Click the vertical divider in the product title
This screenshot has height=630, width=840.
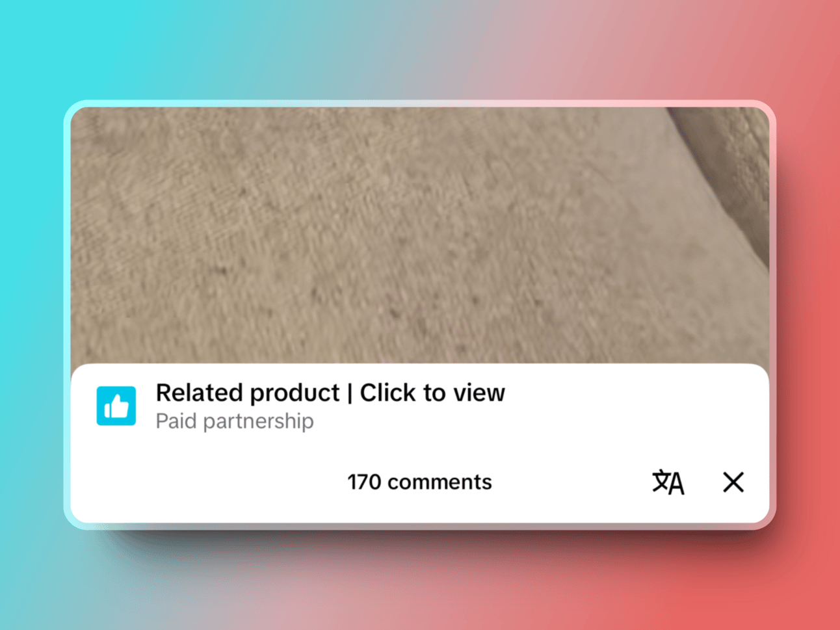(x=350, y=393)
